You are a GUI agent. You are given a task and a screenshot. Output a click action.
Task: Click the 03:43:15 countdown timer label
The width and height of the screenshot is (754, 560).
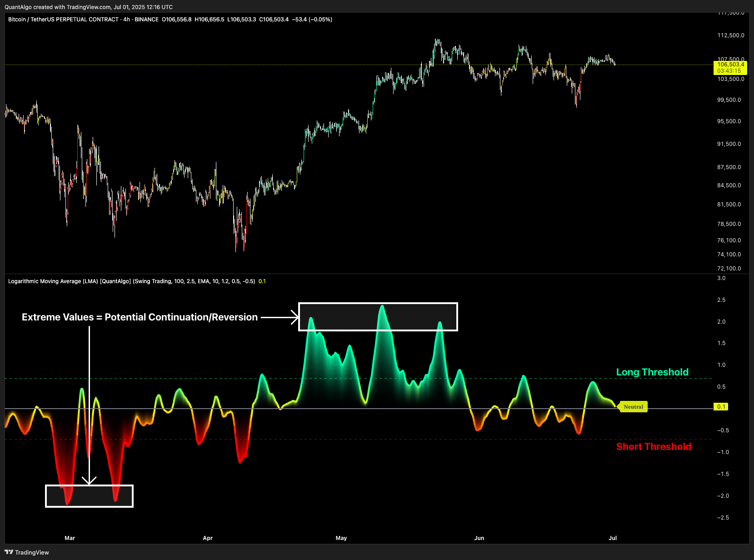click(x=729, y=71)
